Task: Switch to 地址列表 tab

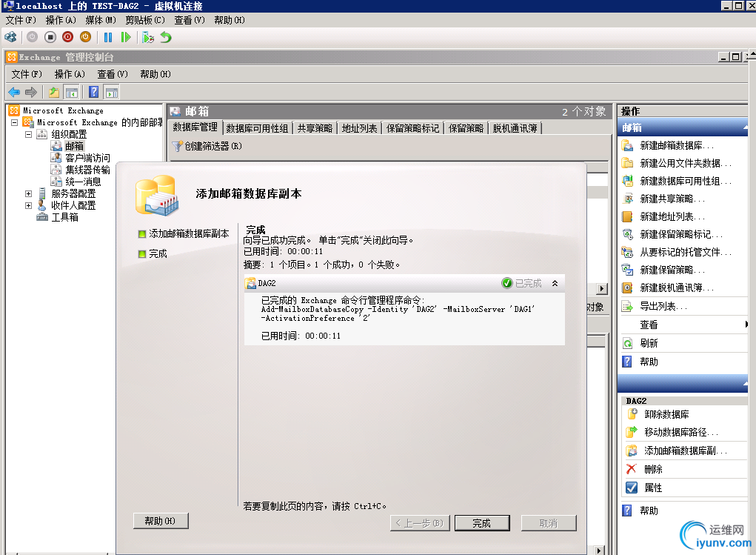Action: tap(359, 128)
